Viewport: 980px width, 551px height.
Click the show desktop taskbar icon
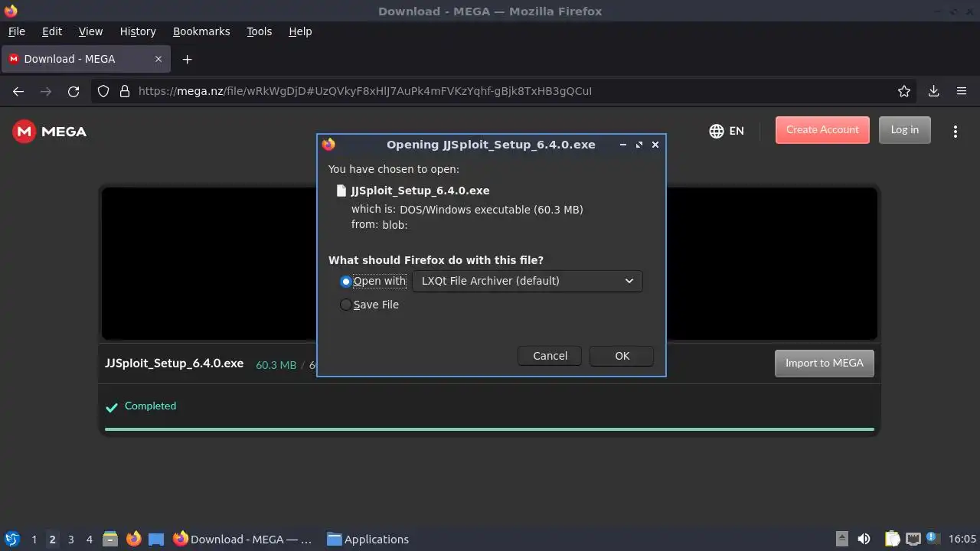coord(156,539)
